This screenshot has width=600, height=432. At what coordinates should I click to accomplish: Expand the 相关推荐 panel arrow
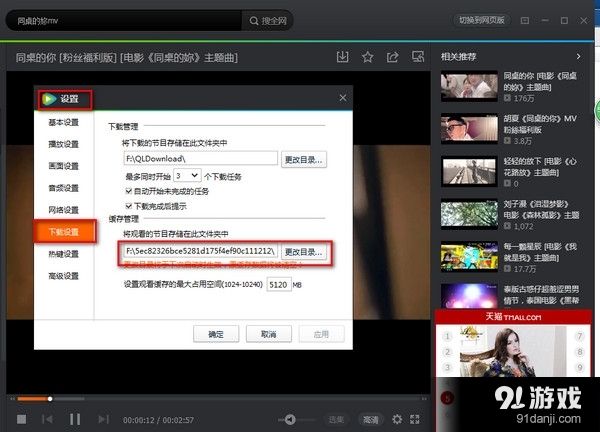[578, 57]
